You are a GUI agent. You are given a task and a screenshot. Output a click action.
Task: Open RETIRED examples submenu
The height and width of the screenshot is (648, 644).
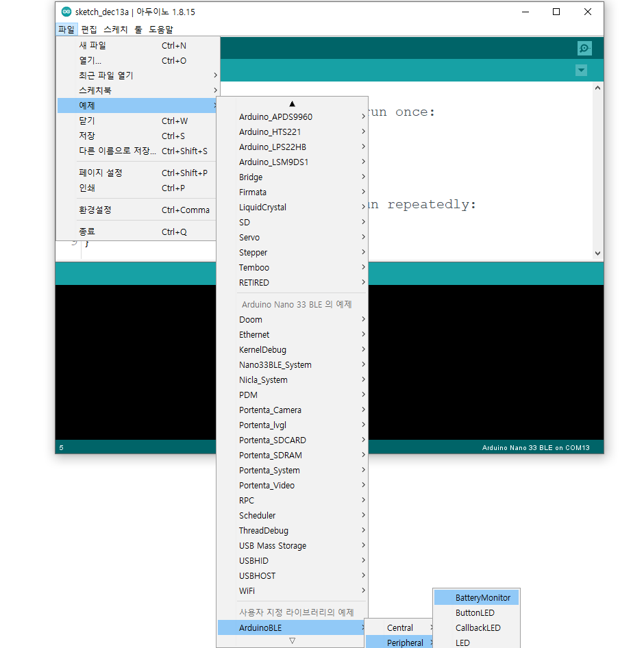tap(293, 283)
